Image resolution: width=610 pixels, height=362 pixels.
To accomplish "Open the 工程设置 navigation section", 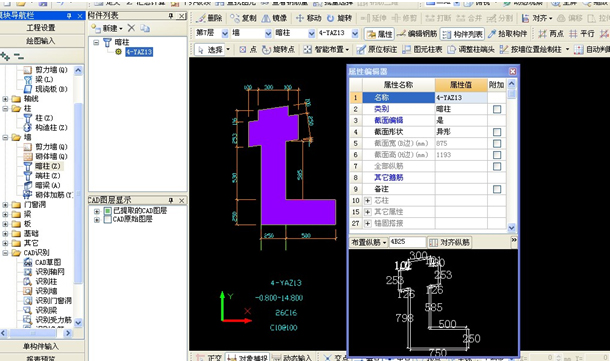I will (x=42, y=28).
